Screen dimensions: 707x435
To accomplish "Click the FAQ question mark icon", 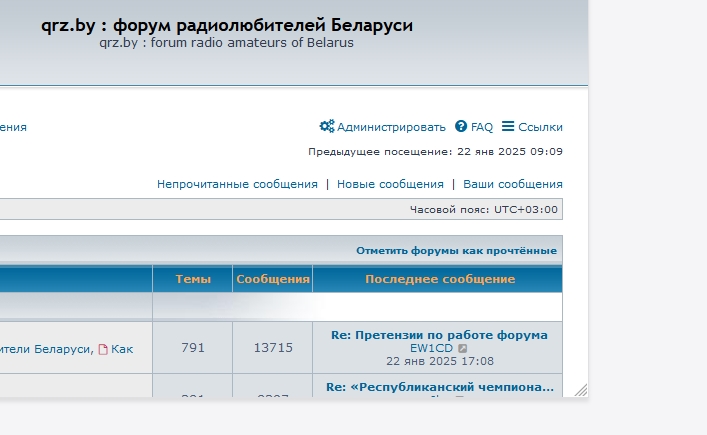I will point(461,127).
